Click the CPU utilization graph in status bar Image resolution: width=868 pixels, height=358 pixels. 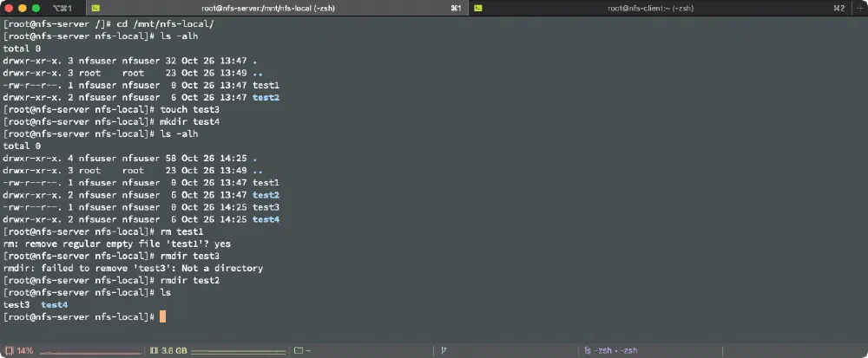(91, 351)
